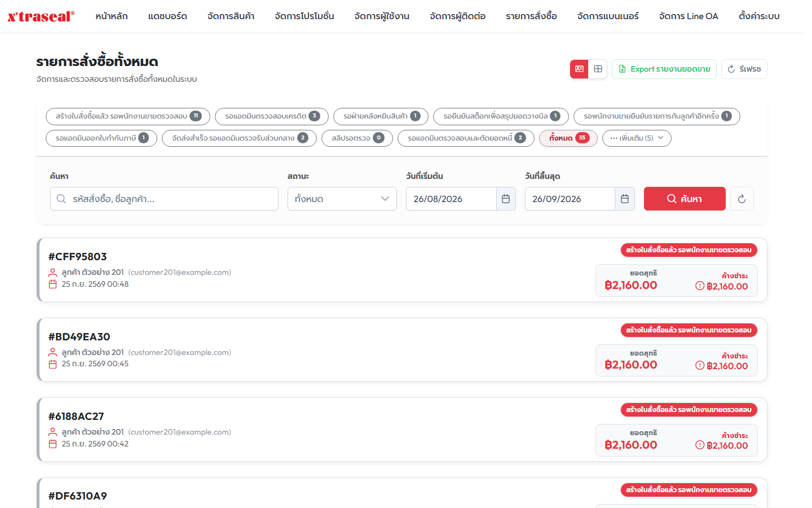Click person icon on order #CFF95803
812x508 pixels.
(x=53, y=272)
